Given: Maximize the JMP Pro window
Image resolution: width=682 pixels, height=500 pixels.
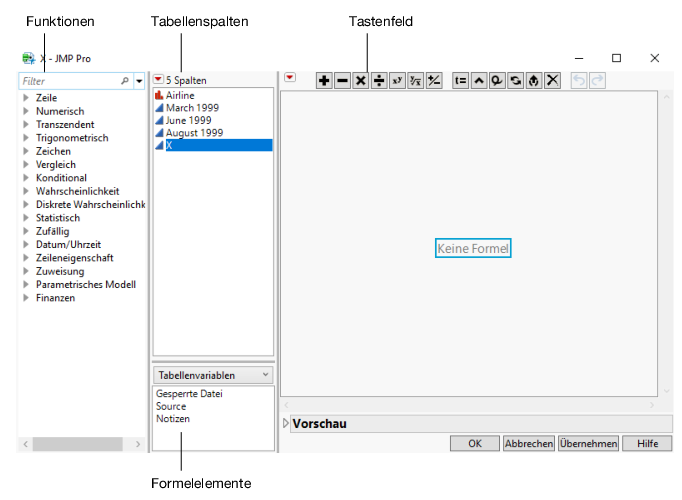Looking at the screenshot, I should [616, 58].
